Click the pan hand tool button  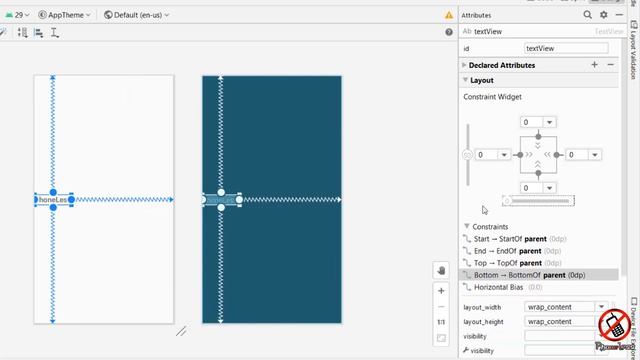pyautogui.click(x=441, y=271)
